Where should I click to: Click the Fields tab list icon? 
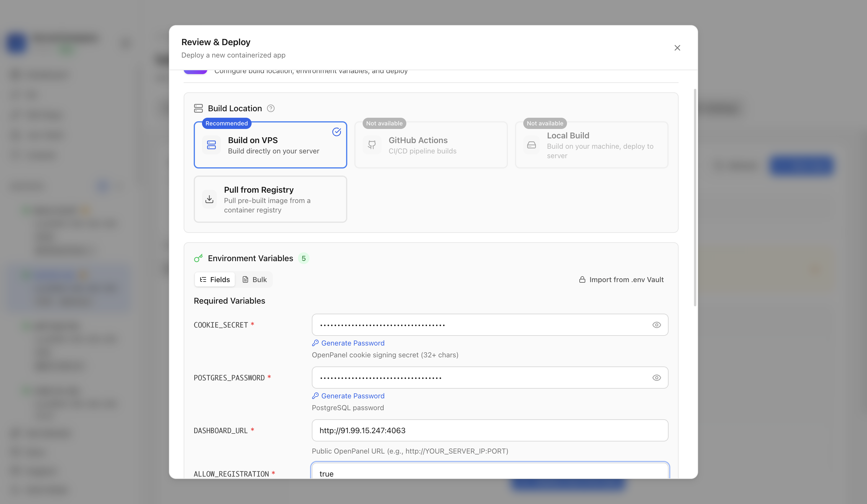203,279
